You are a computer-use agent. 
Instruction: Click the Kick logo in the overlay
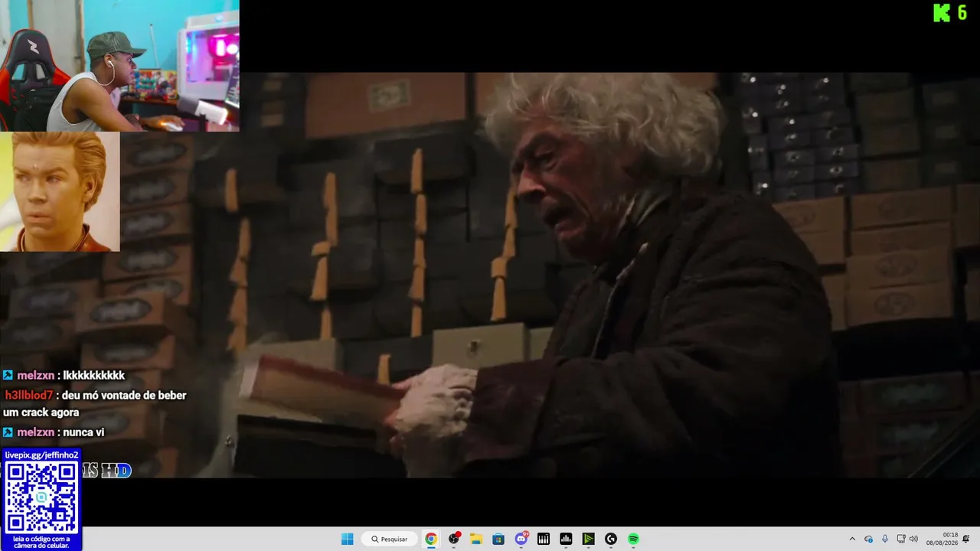click(x=941, y=12)
